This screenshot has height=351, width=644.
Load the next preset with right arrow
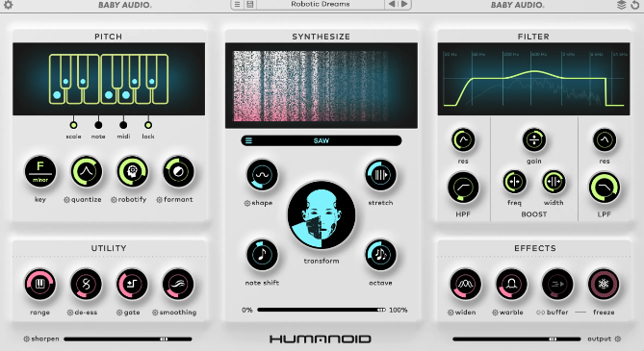(x=404, y=4)
